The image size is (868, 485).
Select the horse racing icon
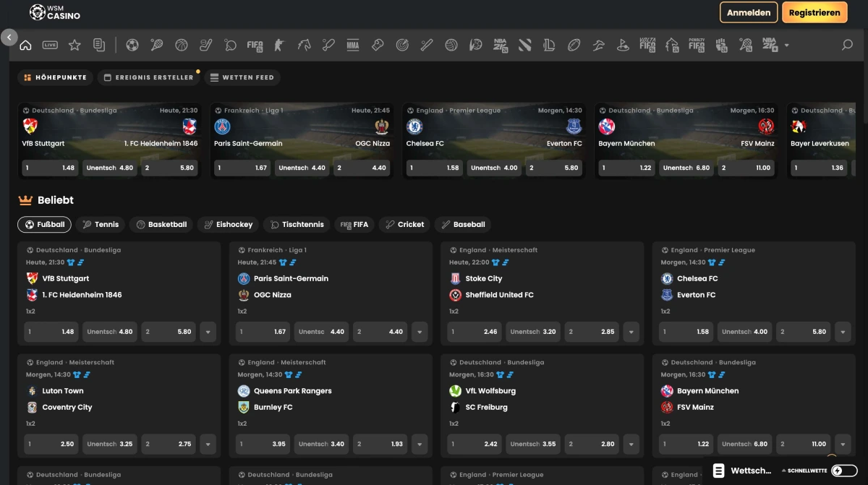pyautogui.click(x=304, y=45)
